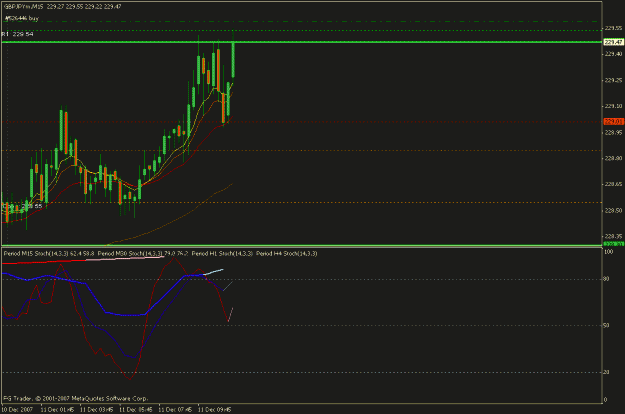Click the 11 Dec 05:45 time label
The width and height of the screenshot is (625, 414).
click(136, 410)
